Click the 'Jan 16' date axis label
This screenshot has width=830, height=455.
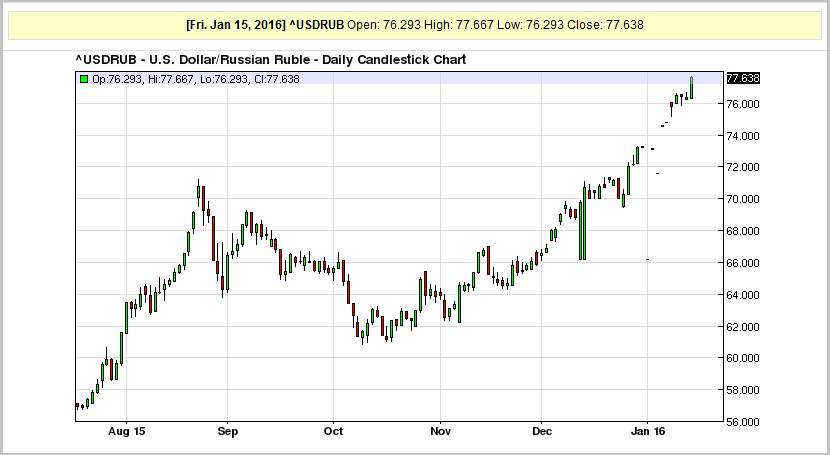tap(648, 431)
